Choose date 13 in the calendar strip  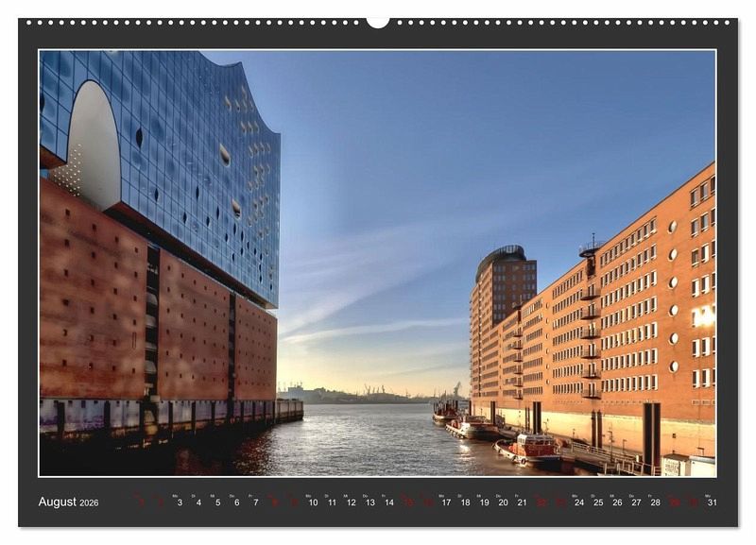[x=369, y=502]
